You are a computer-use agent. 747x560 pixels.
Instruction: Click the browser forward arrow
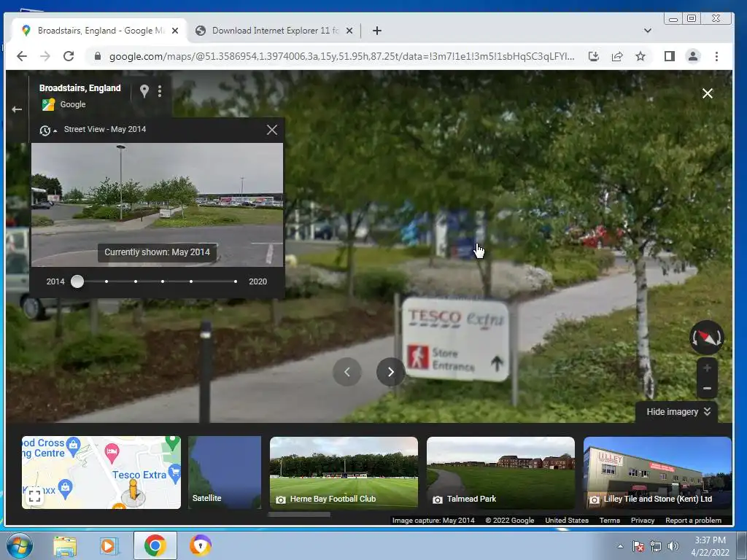(x=44, y=56)
